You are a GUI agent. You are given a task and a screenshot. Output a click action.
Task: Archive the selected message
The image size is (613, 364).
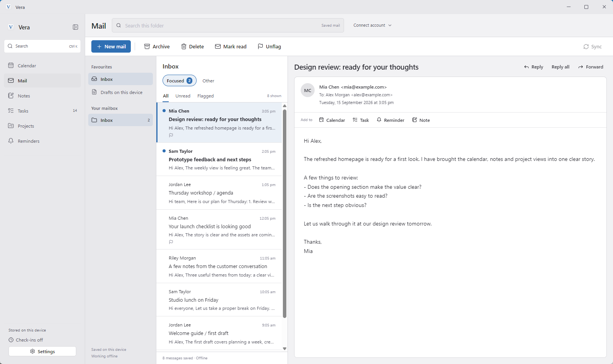(157, 46)
